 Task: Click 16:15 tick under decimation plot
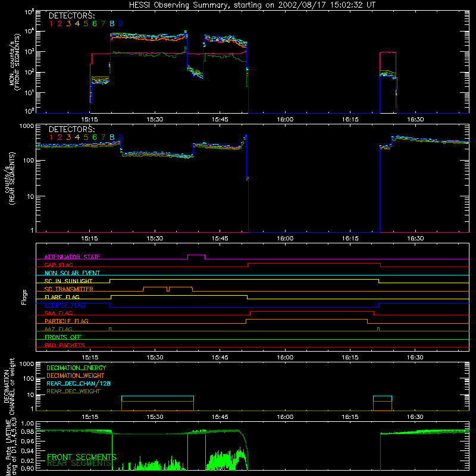point(350,417)
